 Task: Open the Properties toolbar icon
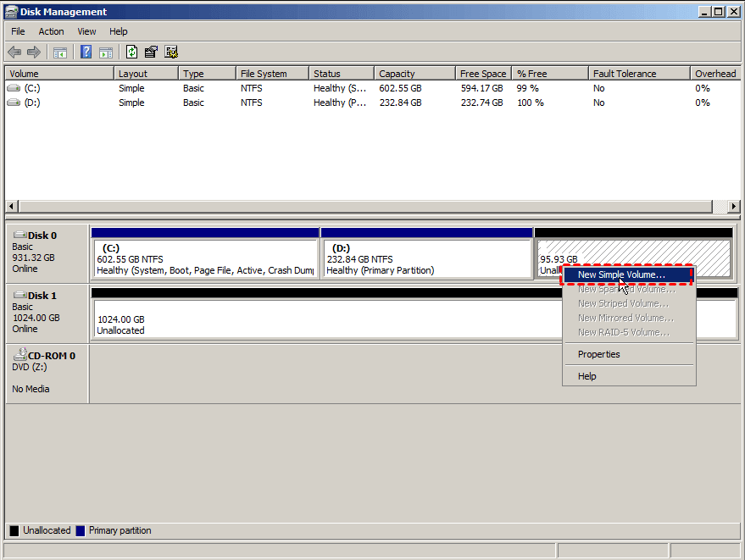(x=151, y=52)
